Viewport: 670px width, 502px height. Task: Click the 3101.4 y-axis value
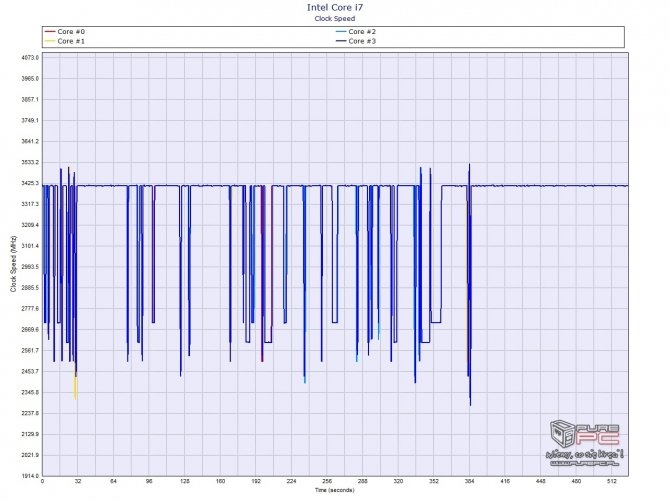pos(30,246)
